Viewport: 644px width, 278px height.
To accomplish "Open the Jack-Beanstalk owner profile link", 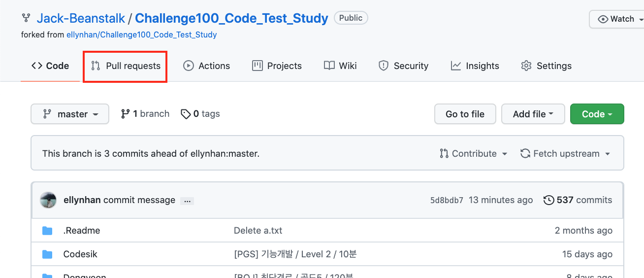I will 81,18.
